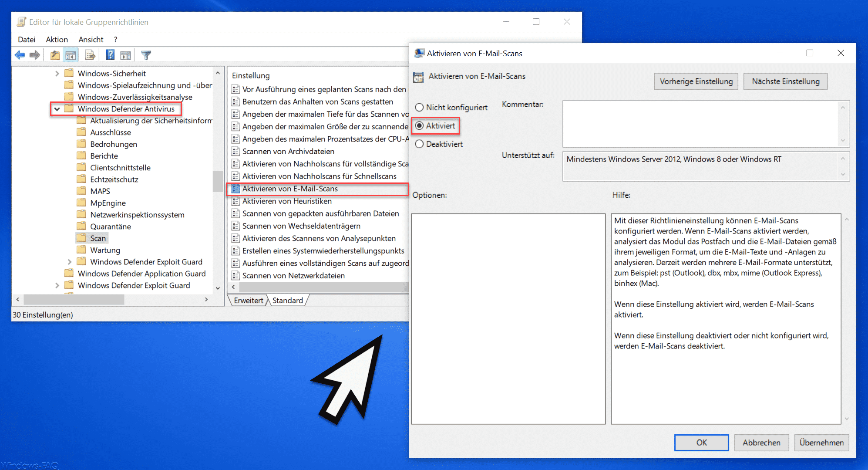Click the tree pane horizontal scrollbar thumb
Screen dimensions: 868x470
pos(74,299)
